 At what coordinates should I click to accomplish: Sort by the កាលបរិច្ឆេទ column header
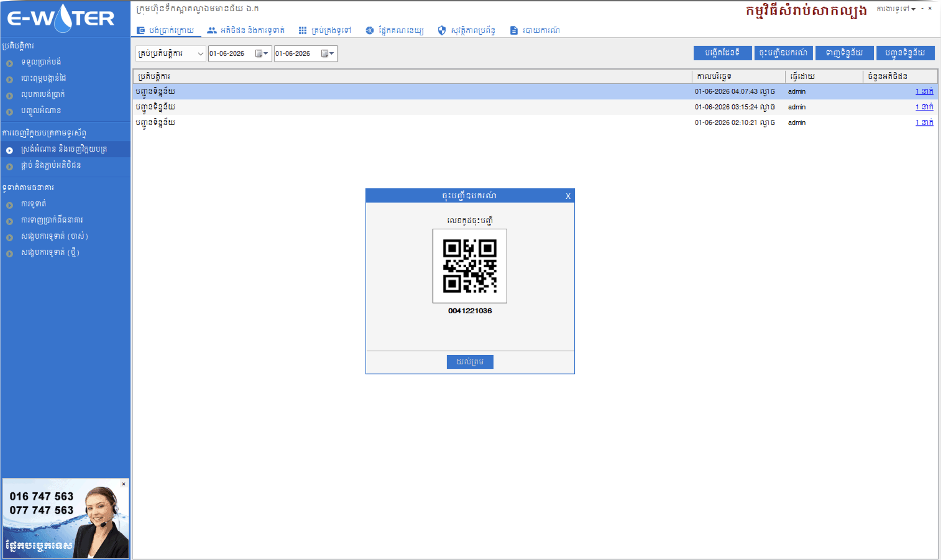739,76
